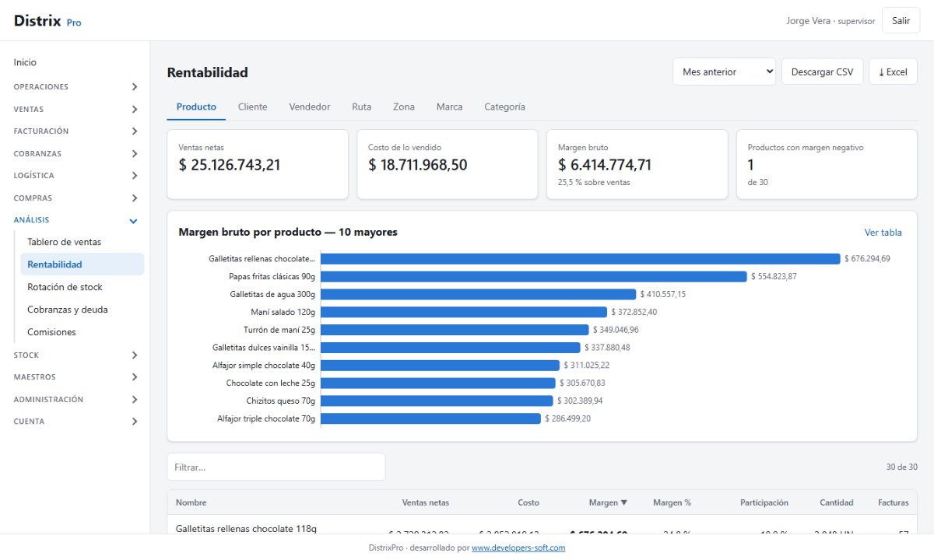
Task: Select Rentabilidad in the sidebar
Action: (83, 264)
